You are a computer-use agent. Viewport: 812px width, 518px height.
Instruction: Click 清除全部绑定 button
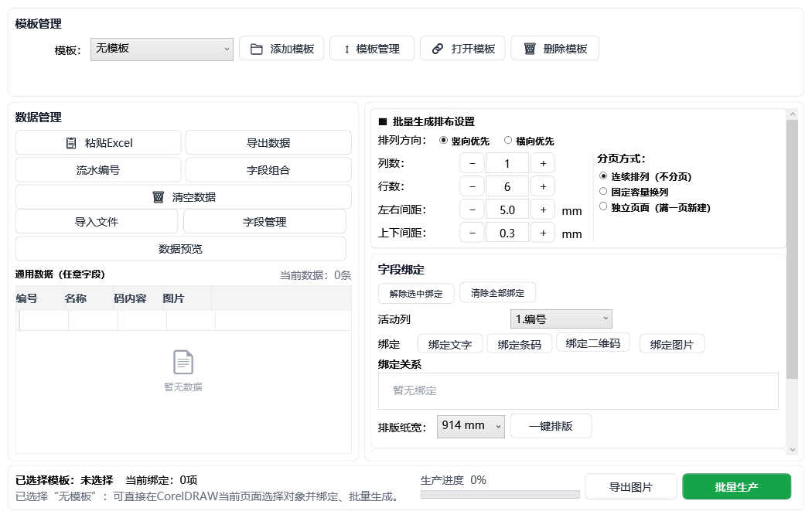[498, 293]
